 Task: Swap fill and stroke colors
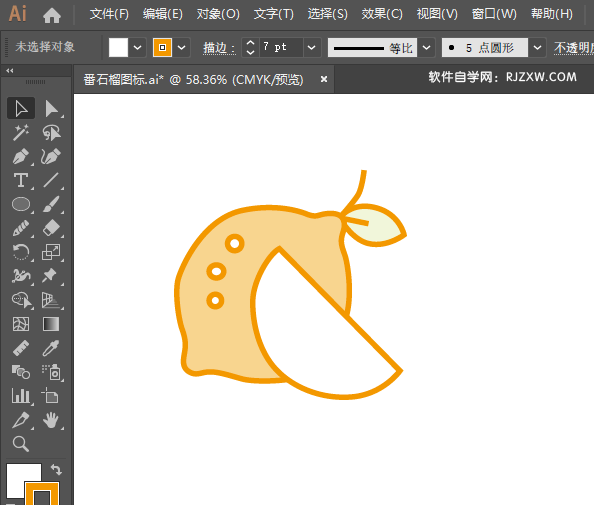[56, 469]
